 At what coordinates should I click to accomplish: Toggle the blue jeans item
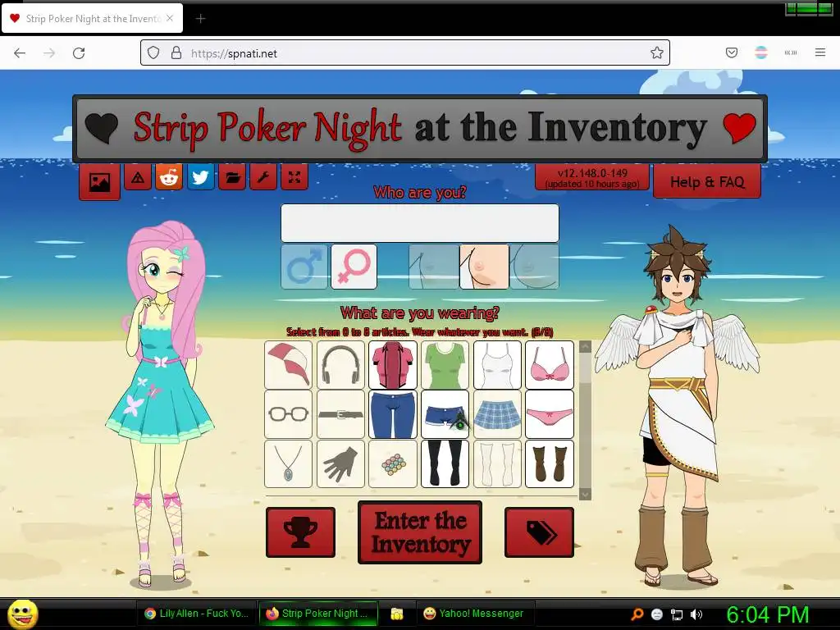pyautogui.click(x=393, y=414)
